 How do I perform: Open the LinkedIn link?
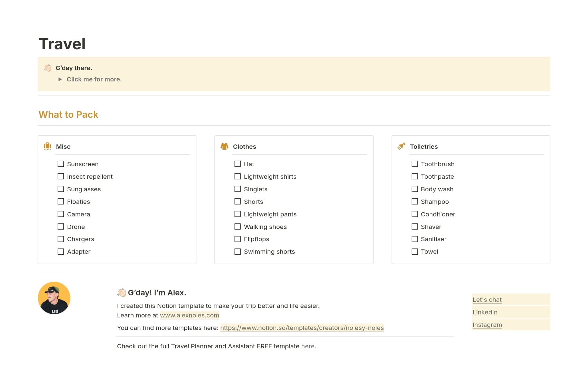(x=485, y=312)
